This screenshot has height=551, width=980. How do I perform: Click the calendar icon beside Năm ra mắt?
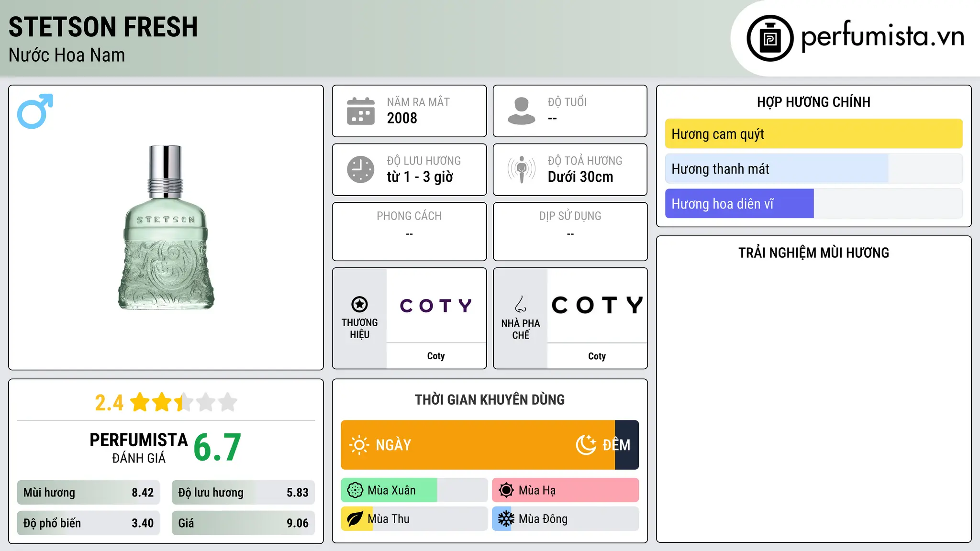point(361,111)
